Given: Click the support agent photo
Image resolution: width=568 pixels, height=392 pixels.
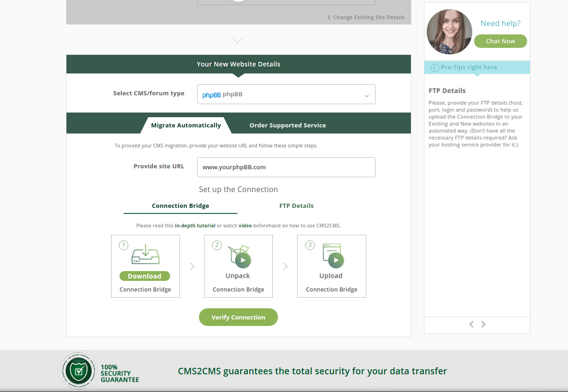Looking at the screenshot, I should point(449,32).
